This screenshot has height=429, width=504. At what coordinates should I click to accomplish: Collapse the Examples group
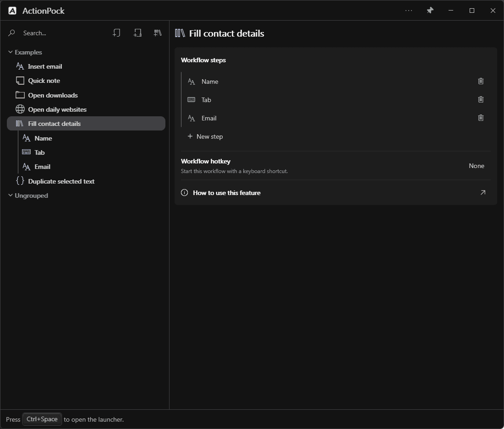[x=10, y=52]
